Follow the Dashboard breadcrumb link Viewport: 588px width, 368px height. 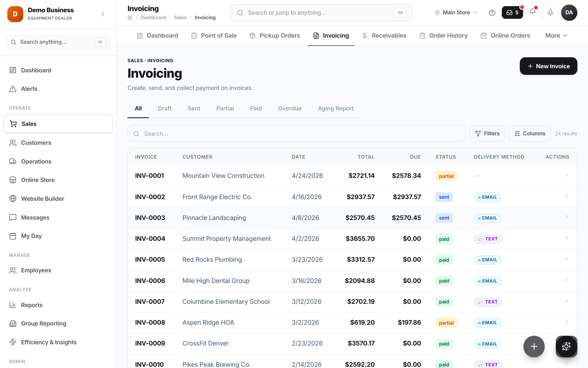(x=153, y=18)
